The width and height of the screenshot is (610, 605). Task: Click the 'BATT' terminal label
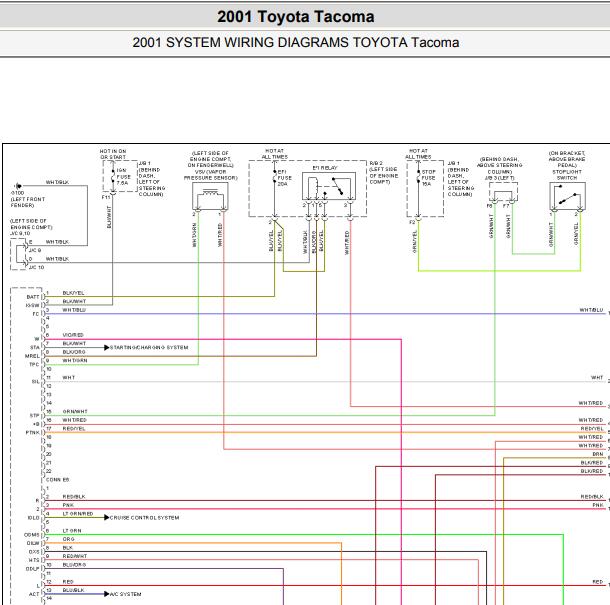pos(33,297)
